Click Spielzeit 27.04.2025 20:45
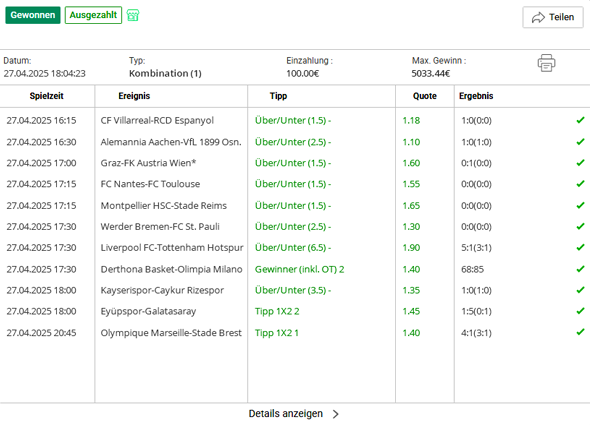The height and width of the screenshot is (425, 590). click(41, 333)
